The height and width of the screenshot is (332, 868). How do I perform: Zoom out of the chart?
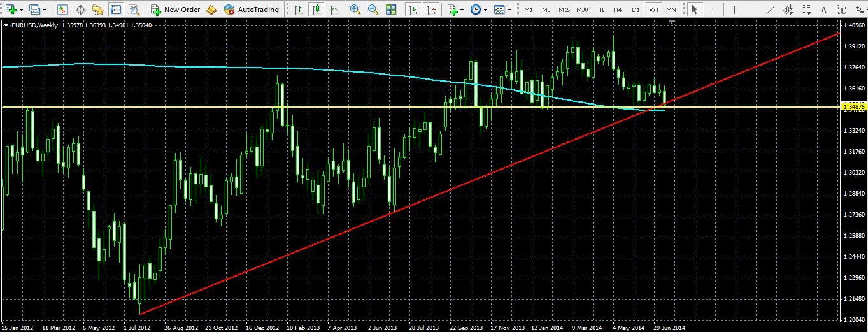coord(373,10)
